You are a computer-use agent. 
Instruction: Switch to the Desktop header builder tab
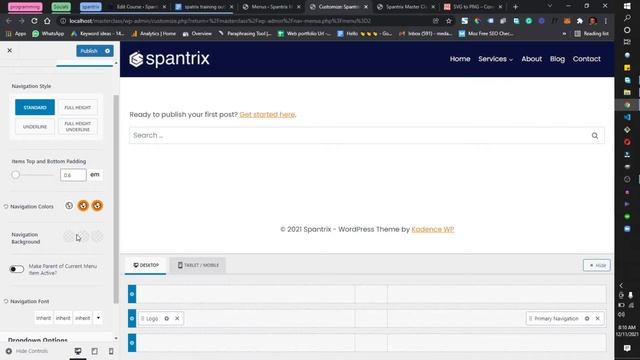coord(146,265)
